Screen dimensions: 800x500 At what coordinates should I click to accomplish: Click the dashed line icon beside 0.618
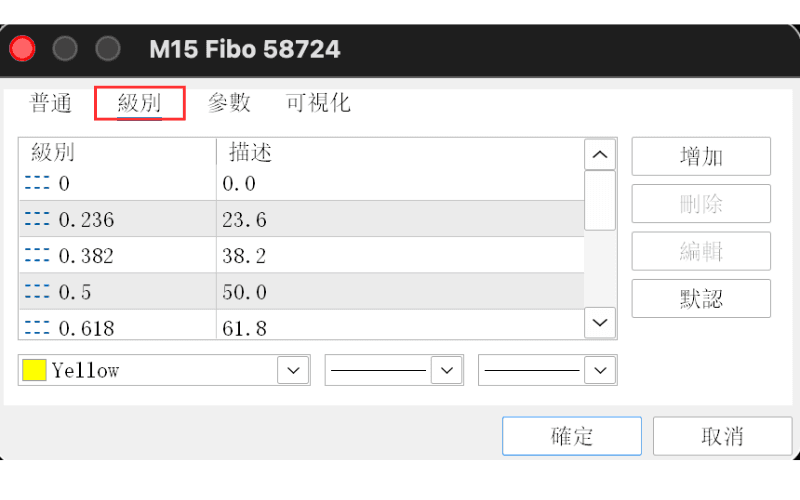[x=37, y=327]
